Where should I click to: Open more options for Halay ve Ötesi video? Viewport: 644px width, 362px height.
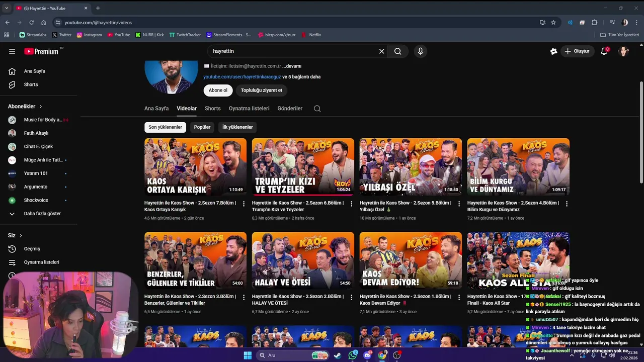click(x=351, y=297)
